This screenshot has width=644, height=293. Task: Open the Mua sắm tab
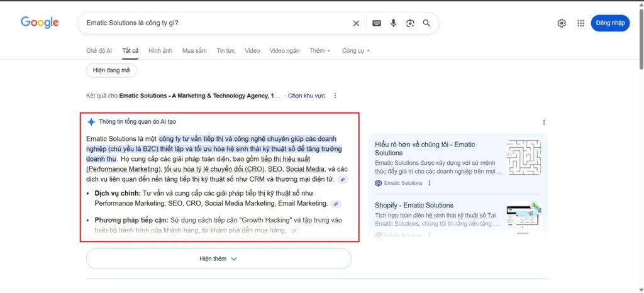pos(195,50)
